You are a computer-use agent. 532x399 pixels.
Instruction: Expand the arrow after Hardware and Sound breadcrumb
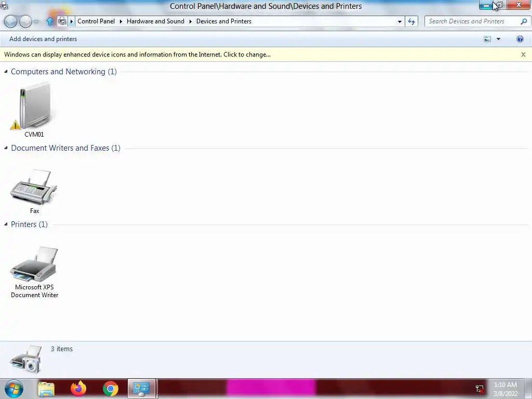(x=190, y=21)
